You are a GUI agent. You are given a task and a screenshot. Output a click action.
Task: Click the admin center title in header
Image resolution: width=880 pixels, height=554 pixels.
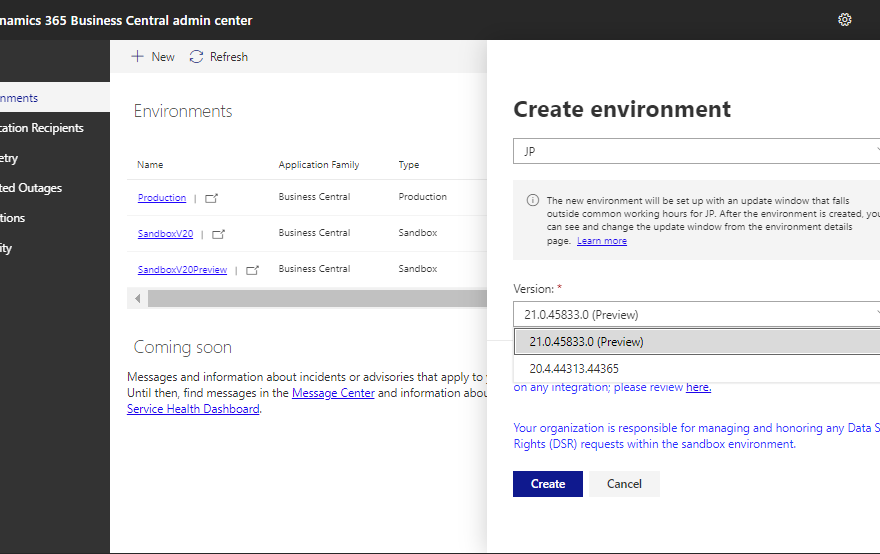click(x=126, y=20)
